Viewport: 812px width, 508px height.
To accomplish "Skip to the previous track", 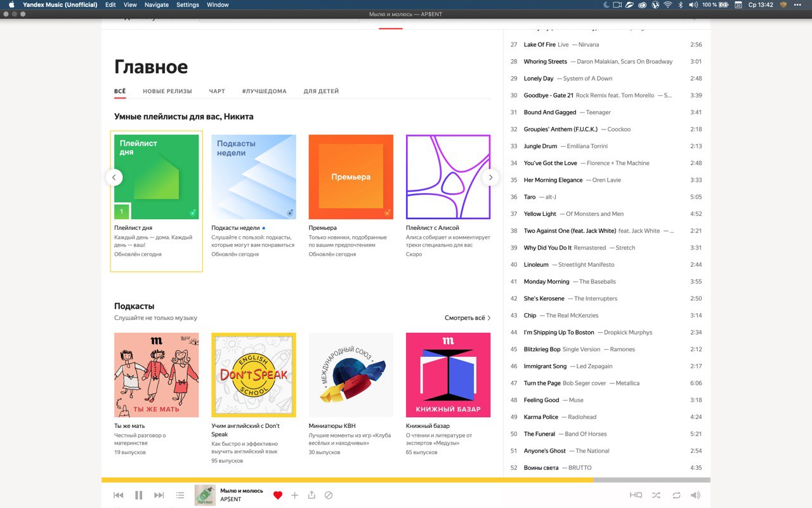I will pyautogui.click(x=118, y=495).
